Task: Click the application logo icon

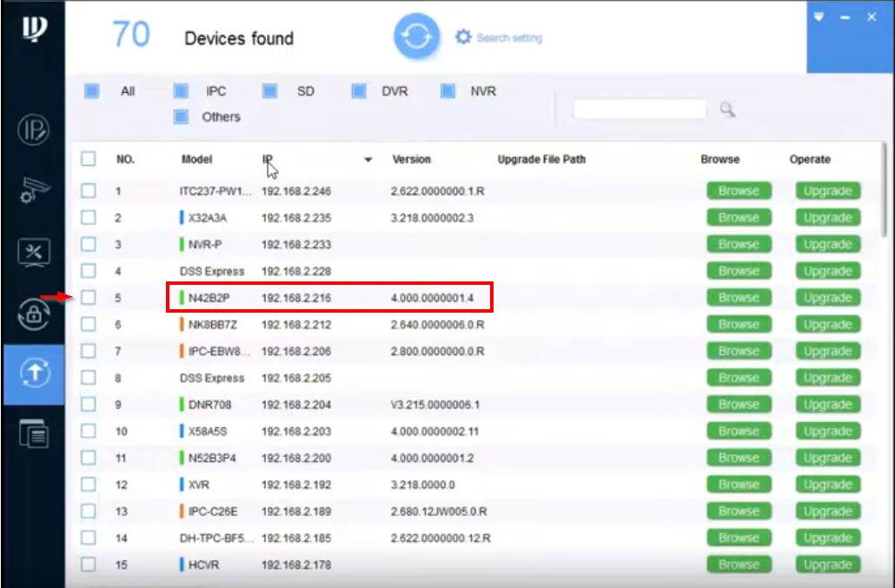Action: tap(34, 29)
